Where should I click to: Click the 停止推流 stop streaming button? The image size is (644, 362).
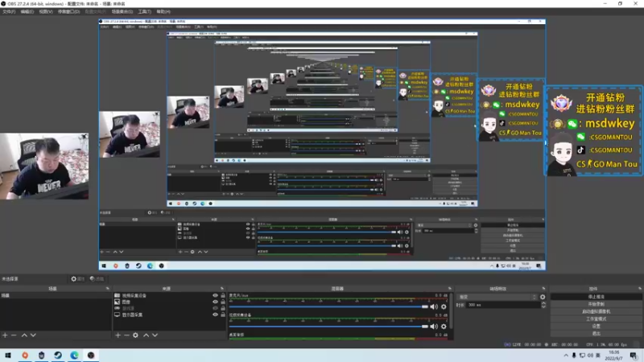point(596,296)
